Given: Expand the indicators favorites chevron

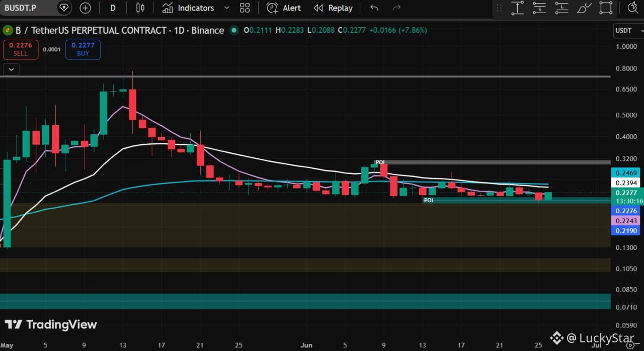Looking at the screenshot, I should pos(226,8).
